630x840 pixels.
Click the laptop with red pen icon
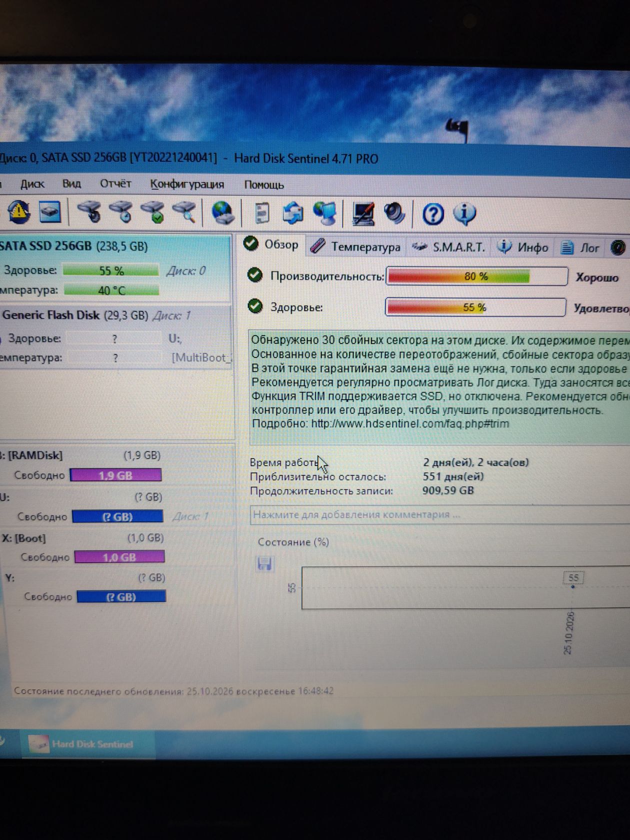[x=363, y=214]
